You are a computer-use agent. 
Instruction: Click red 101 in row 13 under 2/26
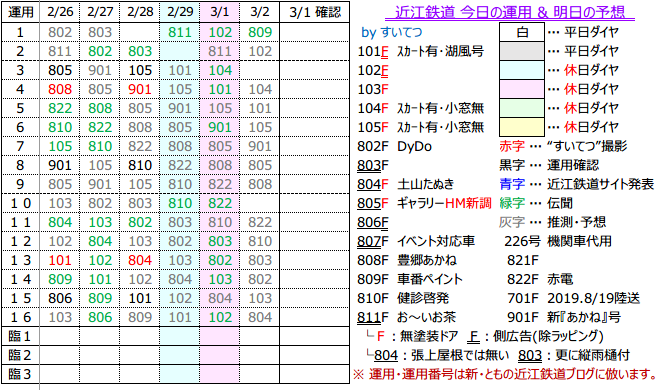tap(60, 260)
